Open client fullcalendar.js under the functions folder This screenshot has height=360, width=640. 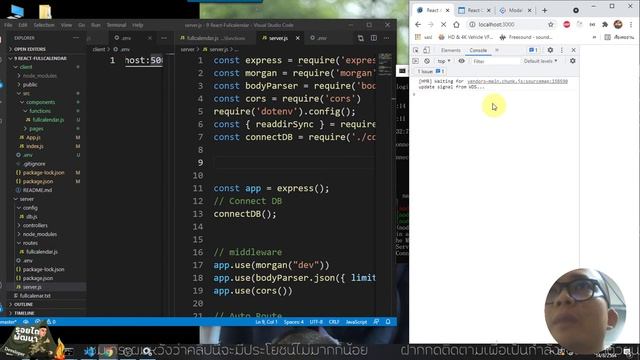[48, 120]
